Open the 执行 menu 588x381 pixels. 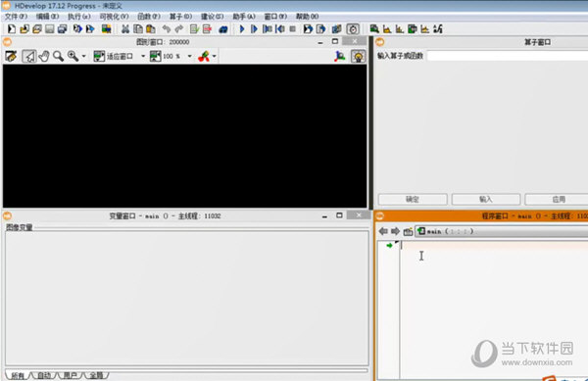(79, 17)
